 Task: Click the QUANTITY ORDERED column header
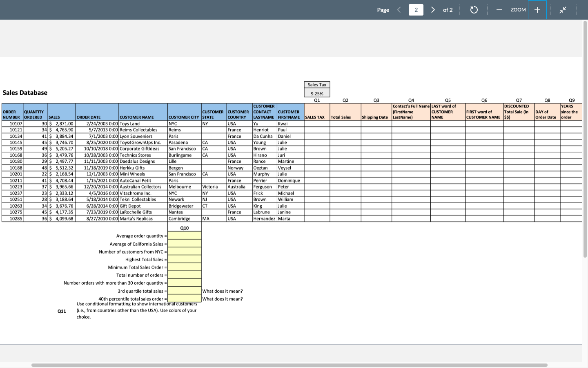pos(35,112)
